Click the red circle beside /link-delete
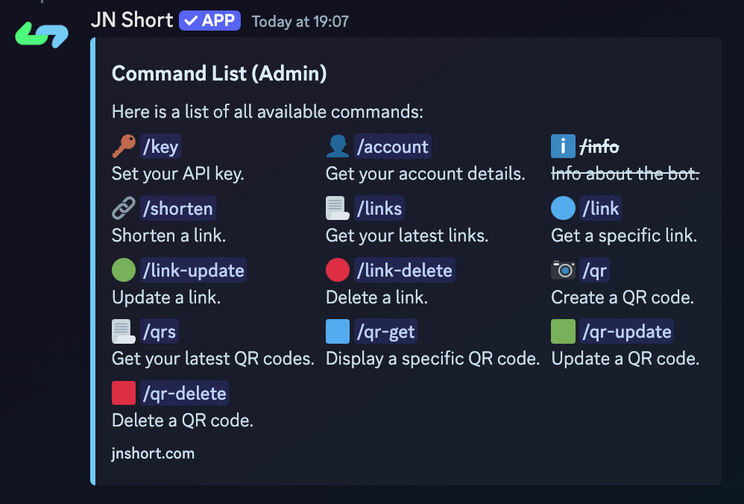The image size is (744, 504). pos(338,270)
